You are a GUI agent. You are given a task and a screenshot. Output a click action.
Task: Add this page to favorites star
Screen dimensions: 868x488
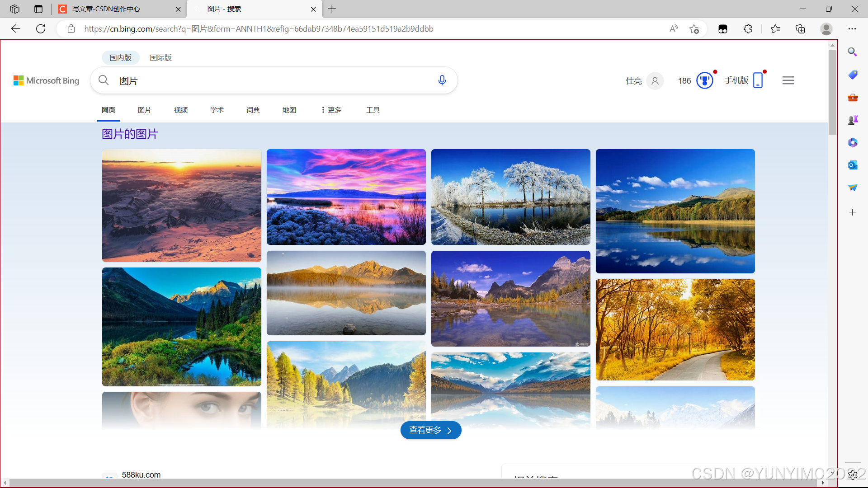(x=694, y=29)
